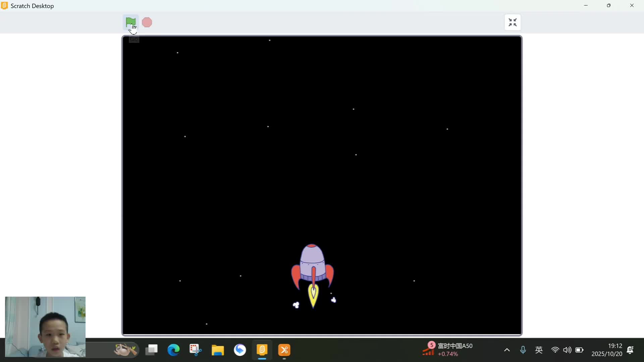The height and width of the screenshot is (362, 644).
Task: Open the orange scissors app icon
Action: click(284, 350)
